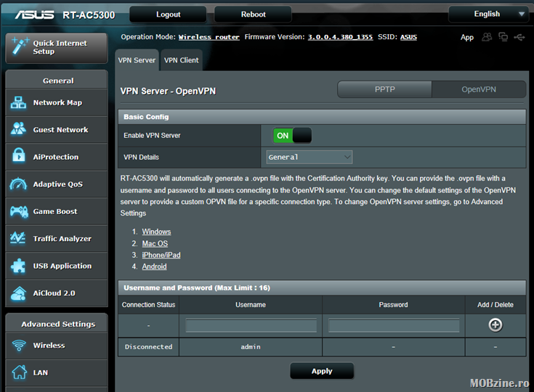This screenshot has height=392, width=534.
Task: Open the Windows setup guide link
Action: coord(156,232)
